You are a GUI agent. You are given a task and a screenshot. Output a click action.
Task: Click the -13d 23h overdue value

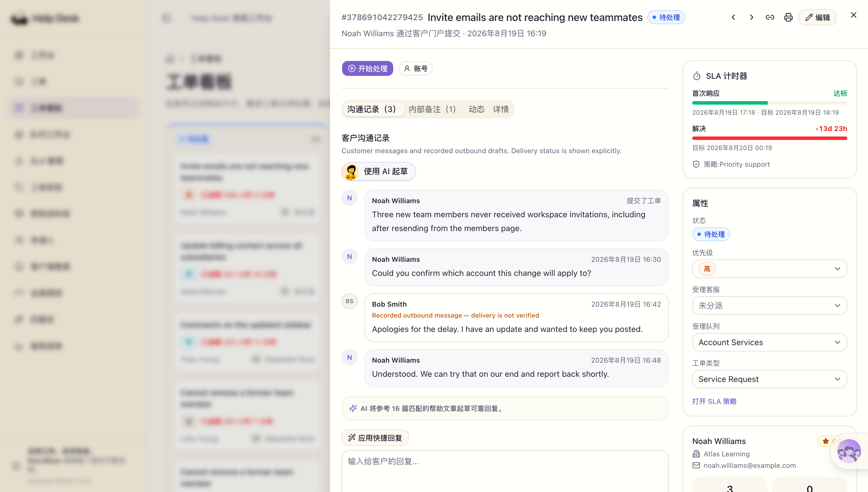(831, 129)
